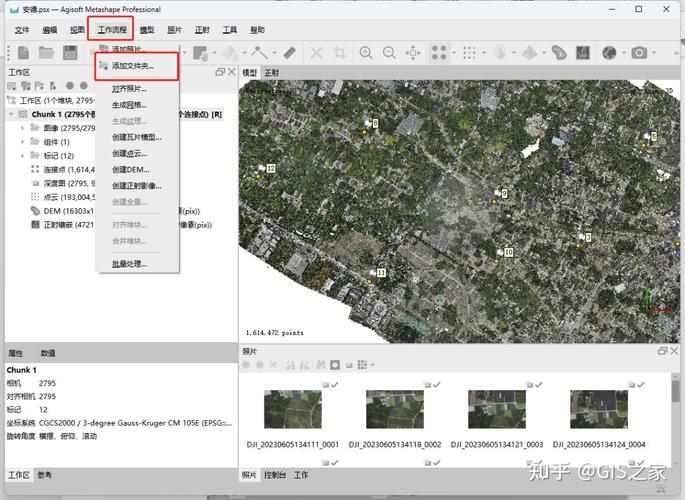
Task: Show the orthomosaic view toolbar icon
Action: click(583, 53)
